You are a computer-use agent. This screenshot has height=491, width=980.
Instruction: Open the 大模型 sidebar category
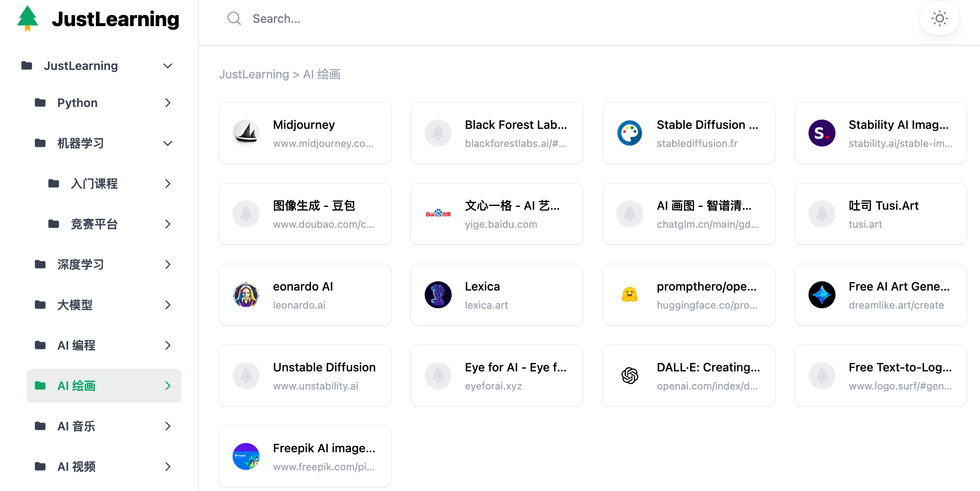pyautogui.click(x=75, y=305)
